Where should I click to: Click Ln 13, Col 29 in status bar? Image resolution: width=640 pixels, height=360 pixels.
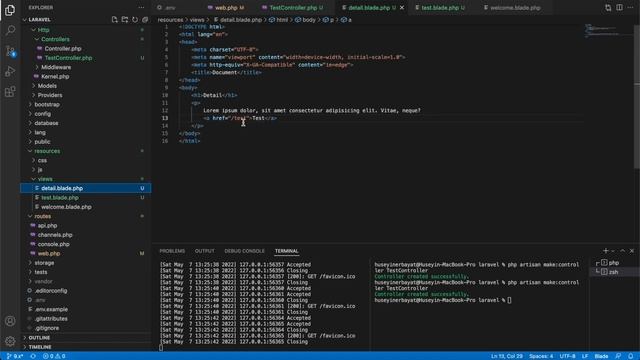click(x=507, y=356)
